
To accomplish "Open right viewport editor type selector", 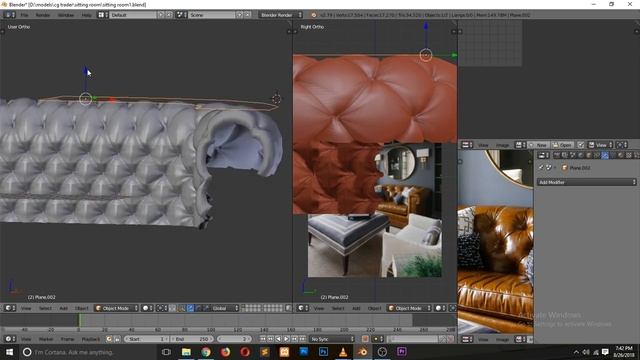I will (303, 308).
